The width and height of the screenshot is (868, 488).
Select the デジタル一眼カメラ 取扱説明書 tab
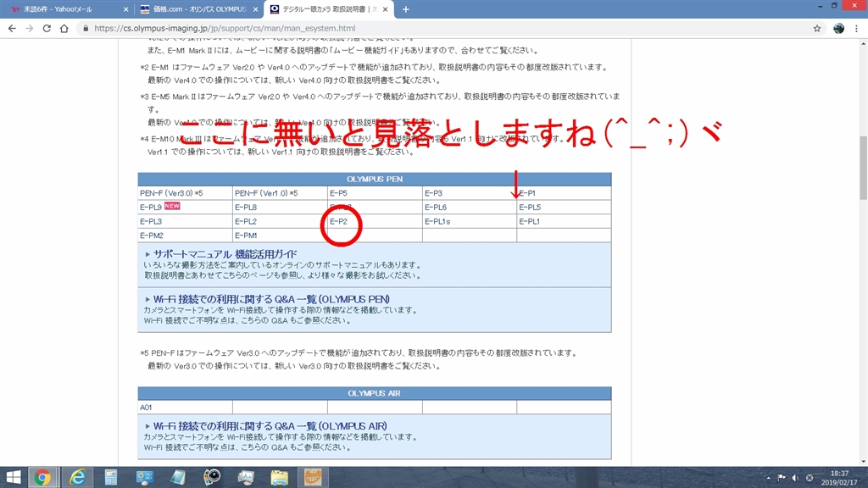tap(329, 9)
